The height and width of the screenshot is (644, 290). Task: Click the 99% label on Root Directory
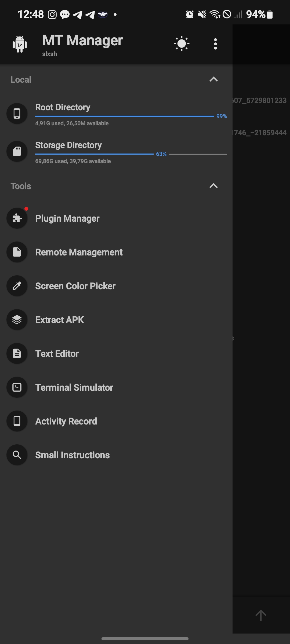tap(222, 116)
